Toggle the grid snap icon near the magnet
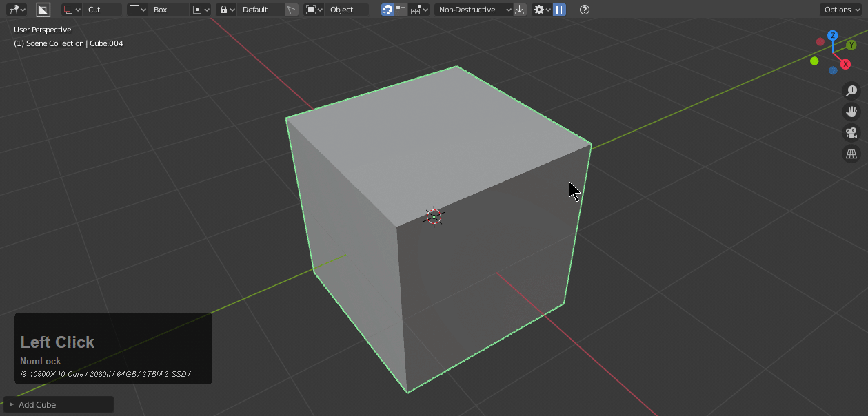 [398, 9]
